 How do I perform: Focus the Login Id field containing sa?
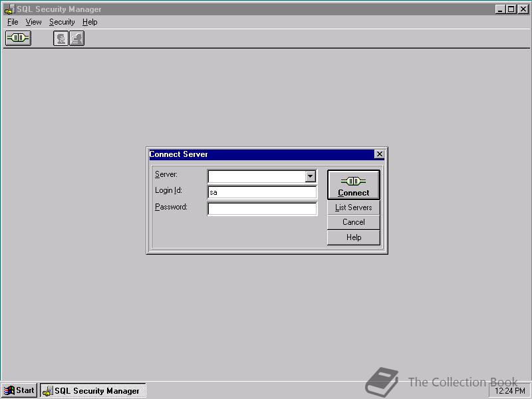click(x=262, y=192)
